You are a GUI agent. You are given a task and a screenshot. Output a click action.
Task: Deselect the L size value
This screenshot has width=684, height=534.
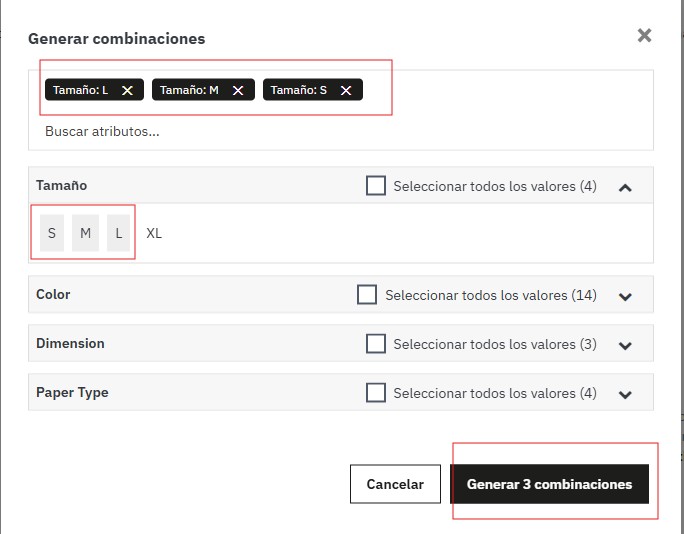pos(119,233)
